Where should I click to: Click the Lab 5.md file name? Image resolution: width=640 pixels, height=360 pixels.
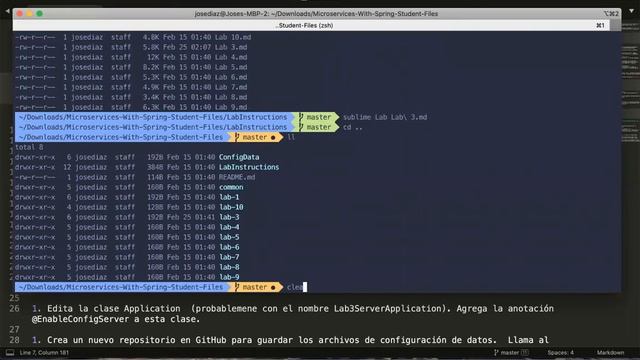(x=231, y=67)
